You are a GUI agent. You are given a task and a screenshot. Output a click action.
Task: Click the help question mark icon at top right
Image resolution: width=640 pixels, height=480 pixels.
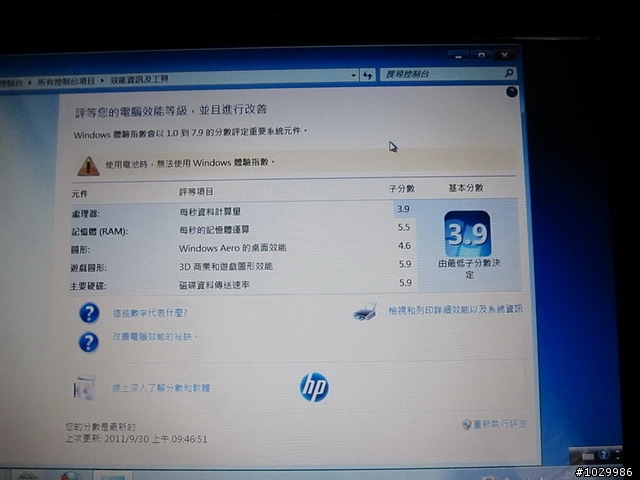click(x=512, y=92)
